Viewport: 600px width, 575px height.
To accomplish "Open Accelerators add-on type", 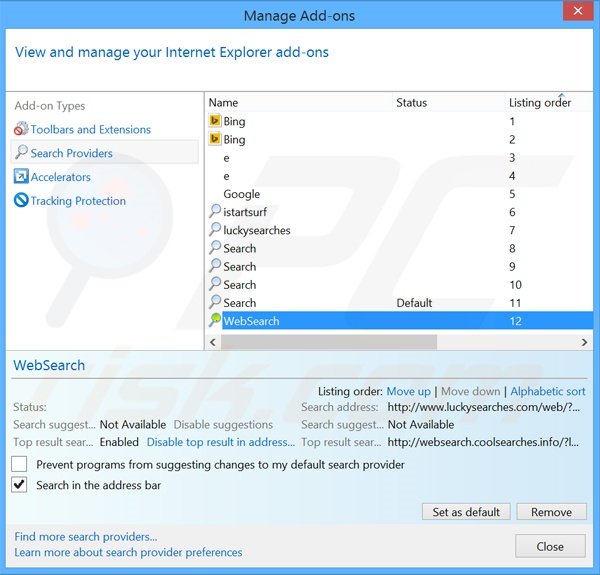I will [60, 177].
